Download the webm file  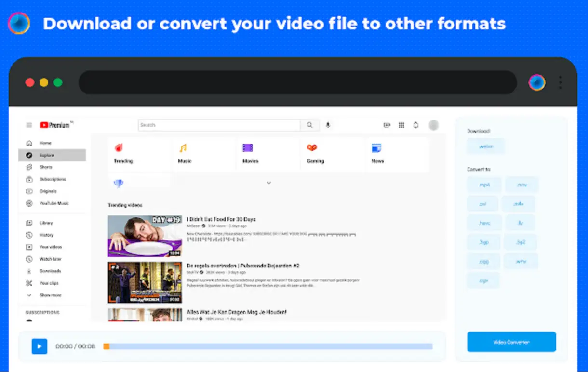pos(485,146)
